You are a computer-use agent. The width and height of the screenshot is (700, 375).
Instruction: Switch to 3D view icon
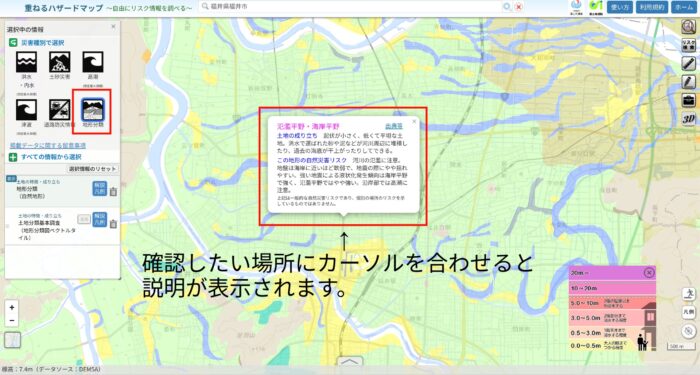point(689,118)
